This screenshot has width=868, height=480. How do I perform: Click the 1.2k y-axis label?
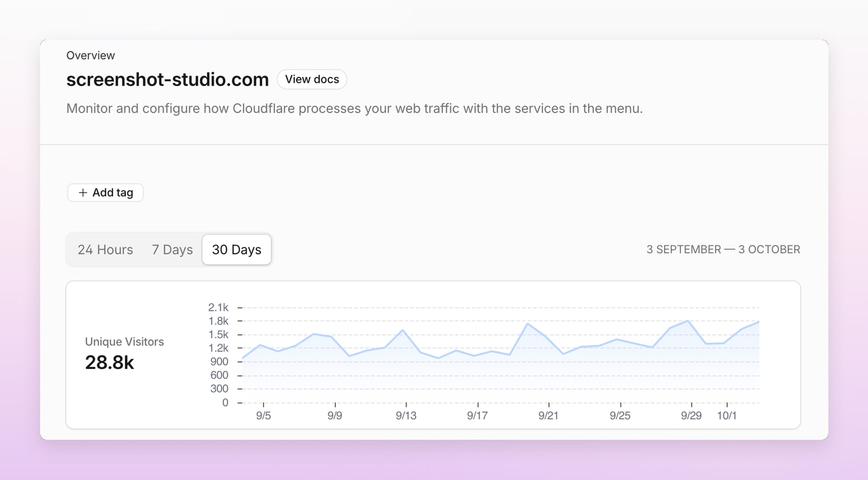pyautogui.click(x=218, y=348)
